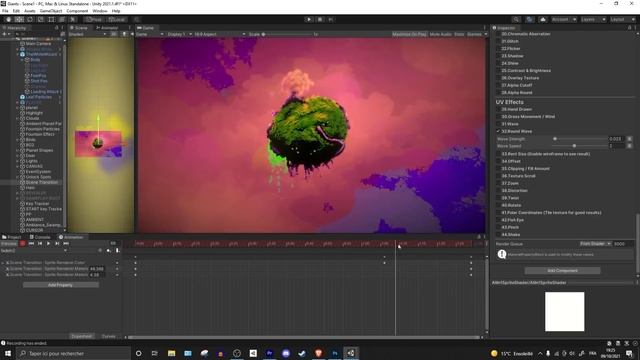
Task: Click the Add keyframe icon in Animation
Action: click(109, 250)
